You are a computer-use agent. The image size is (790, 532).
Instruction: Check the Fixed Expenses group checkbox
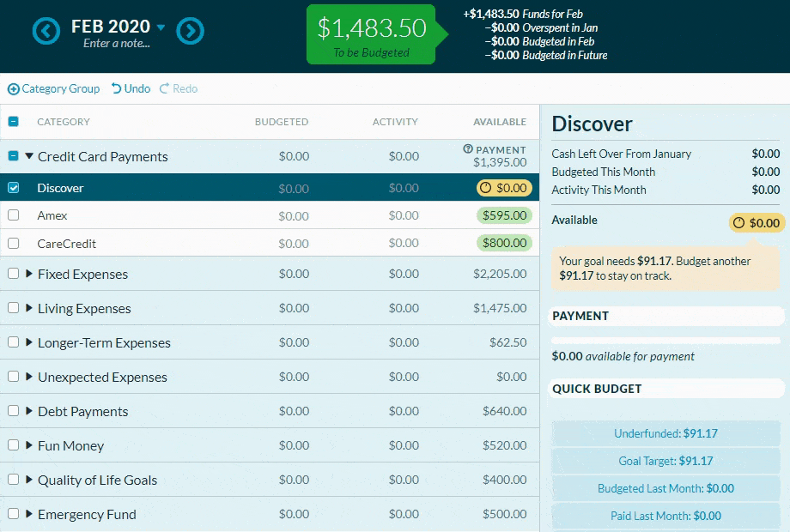14,274
